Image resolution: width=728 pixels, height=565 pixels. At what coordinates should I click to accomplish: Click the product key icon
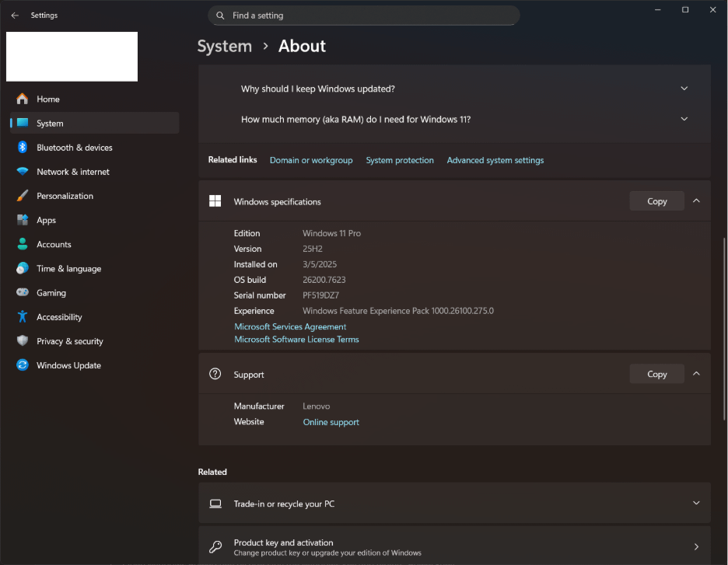coord(215,547)
